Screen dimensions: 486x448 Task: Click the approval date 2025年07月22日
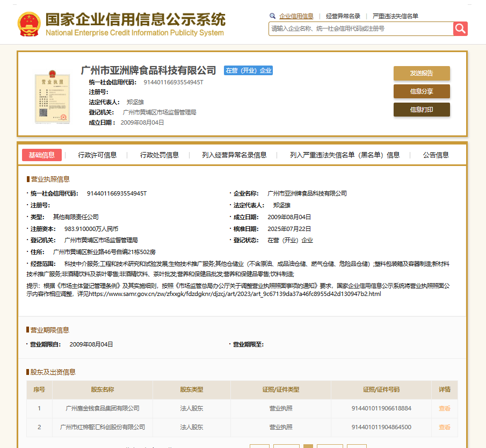click(x=289, y=229)
